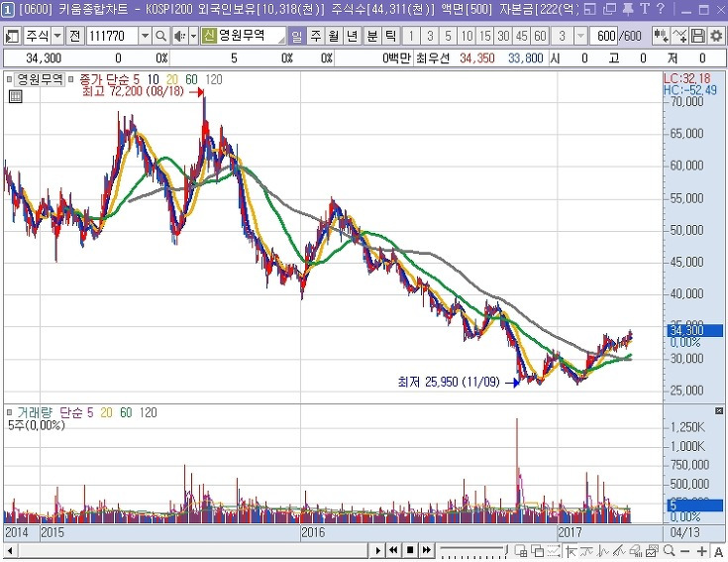728x562 pixels.
Task: Click the window layout icon in title bar
Action: (589, 9)
